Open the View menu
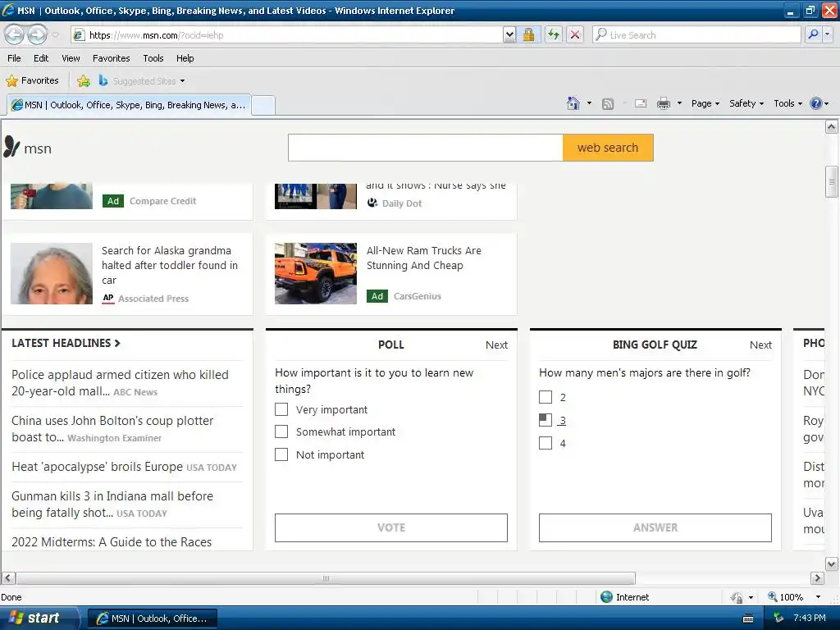This screenshot has width=840, height=630. point(71,58)
